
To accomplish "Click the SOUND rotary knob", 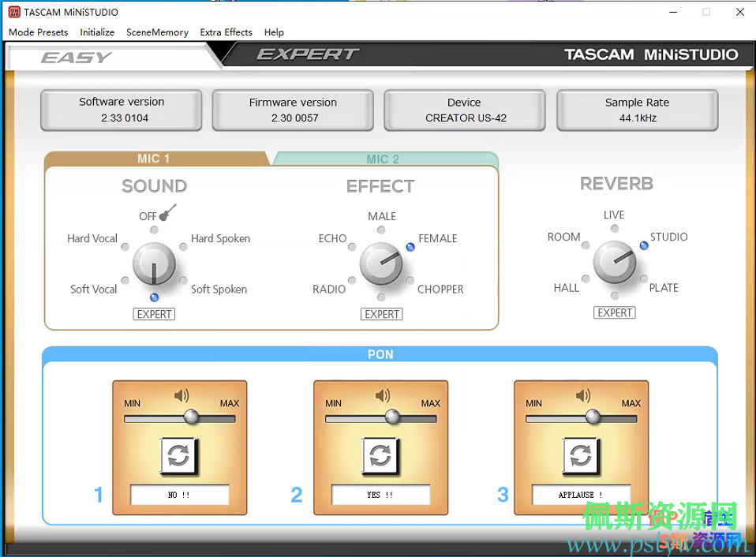I will pyautogui.click(x=154, y=264).
